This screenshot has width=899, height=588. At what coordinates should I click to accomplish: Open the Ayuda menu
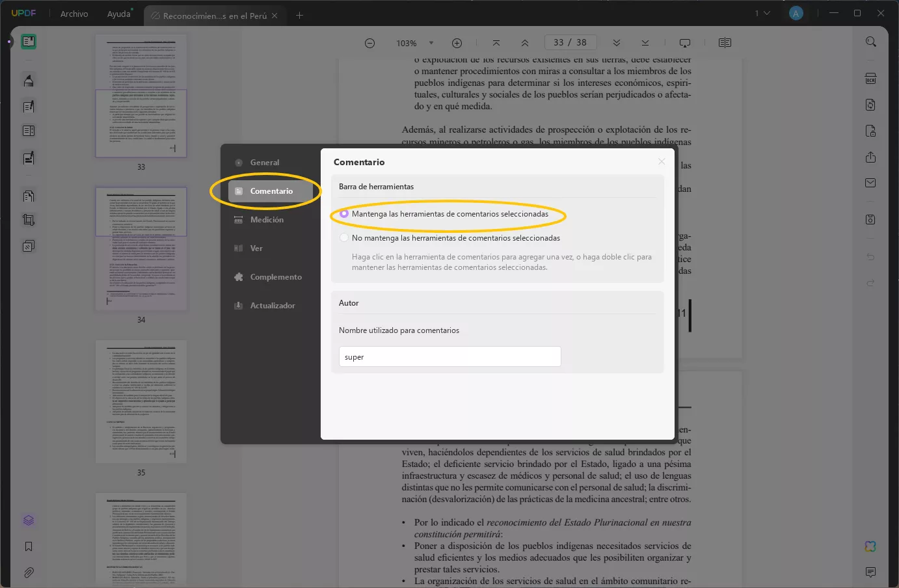(119, 14)
